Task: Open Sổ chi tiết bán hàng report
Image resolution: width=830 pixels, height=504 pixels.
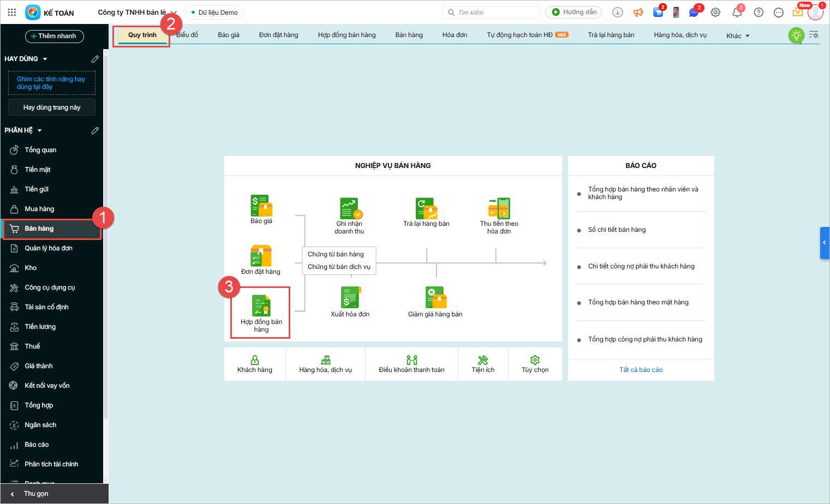Action: tap(617, 230)
